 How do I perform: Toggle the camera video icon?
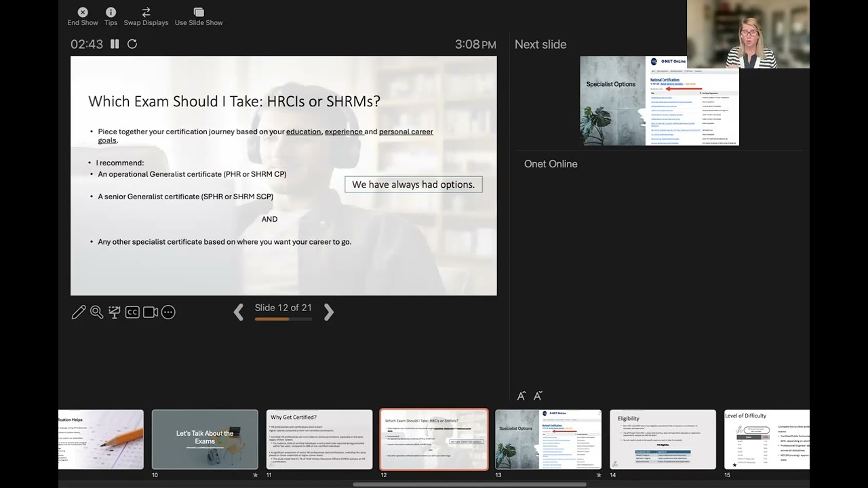point(151,312)
